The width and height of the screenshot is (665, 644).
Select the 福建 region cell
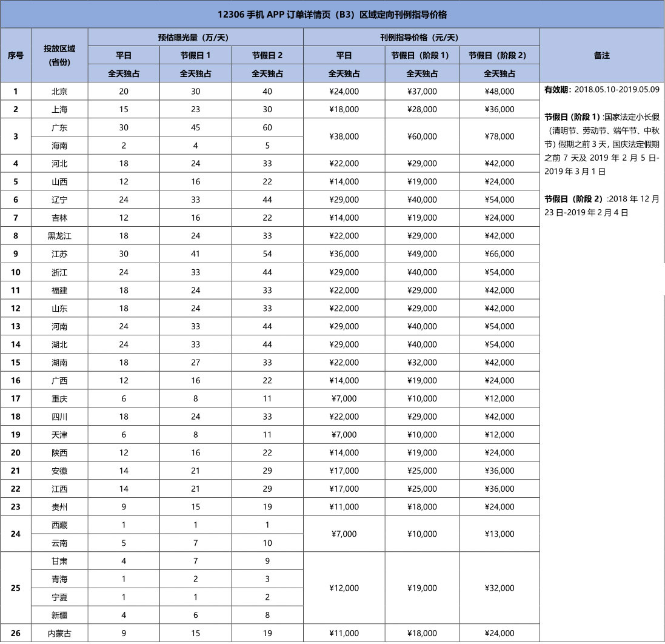pyautogui.click(x=59, y=290)
